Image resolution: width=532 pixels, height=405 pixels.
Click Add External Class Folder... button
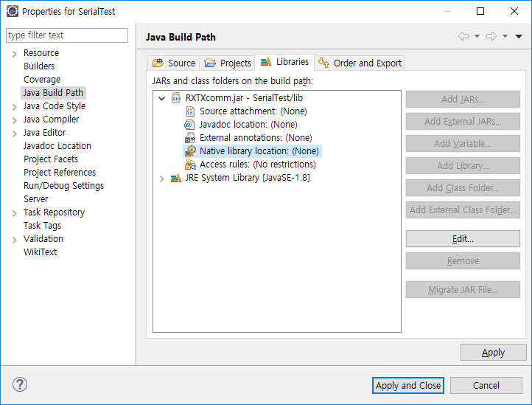click(463, 210)
